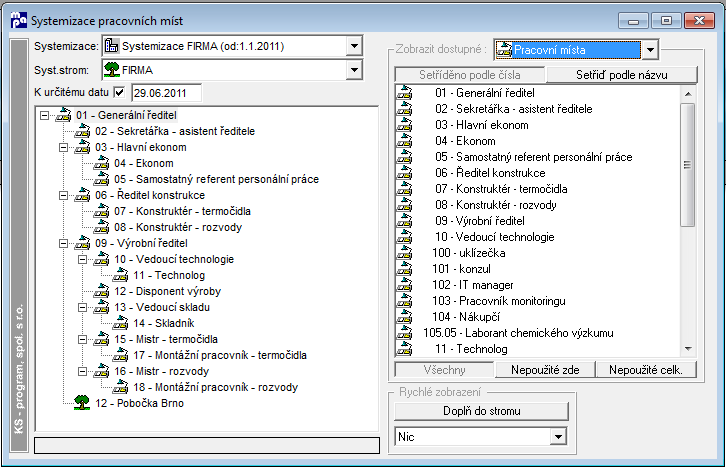The width and height of the screenshot is (726, 468).
Task: Click list icon beside 102 - IT manager
Action: click(404, 285)
